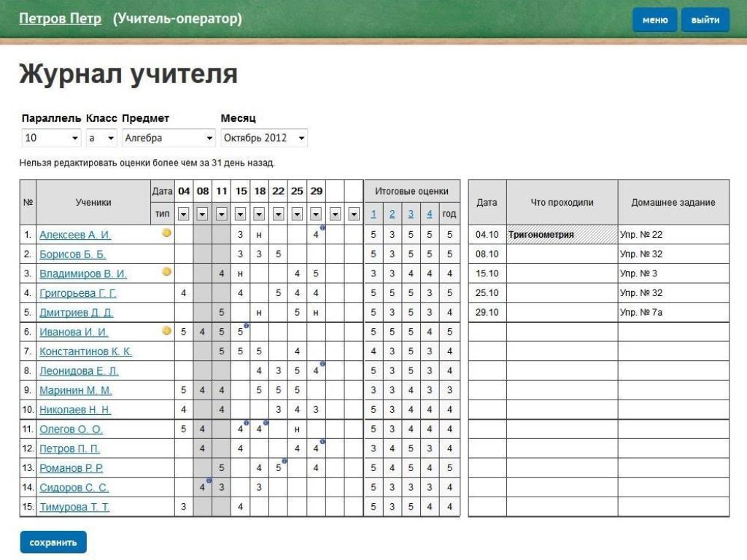Viewport: 747px width, 560px height.
Task: Click blue note marker on Иванова's grade for date 15
Action: [247, 325]
